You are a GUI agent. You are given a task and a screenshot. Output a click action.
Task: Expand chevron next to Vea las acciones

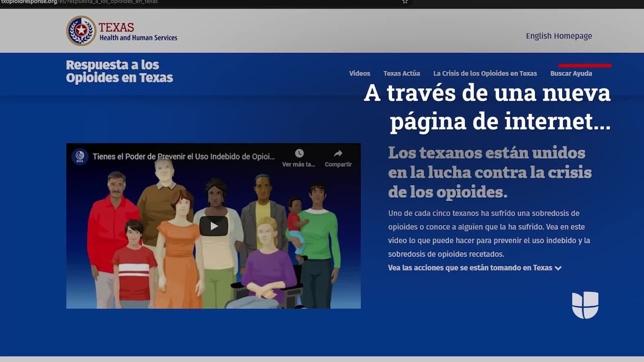558,268
